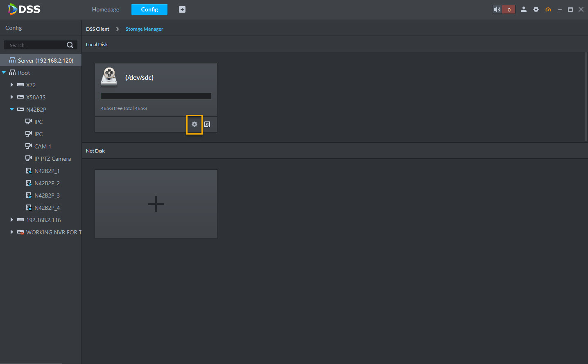Click the channel icon beside N42B2P_1
Viewport: 588px width, 364px height.
pyautogui.click(x=29, y=171)
